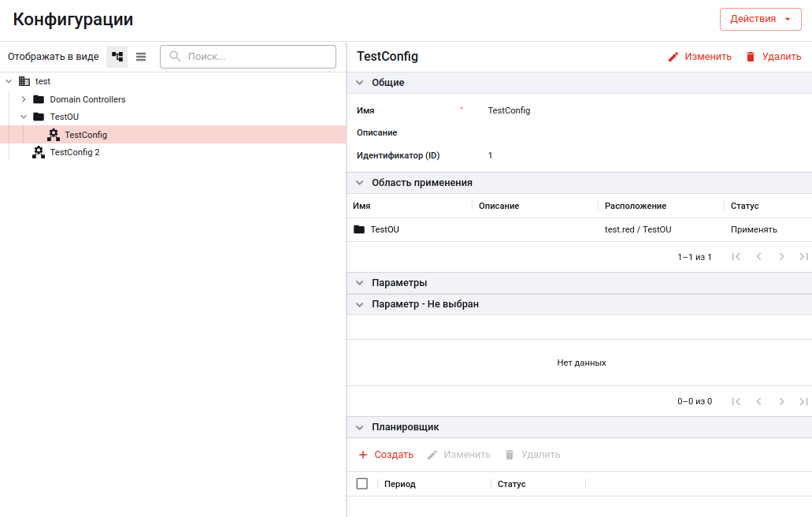The height and width of the screenshot is (517, 812).
Task: Click the TestConfig 2 configuration icon
Action: coord(39,152)
